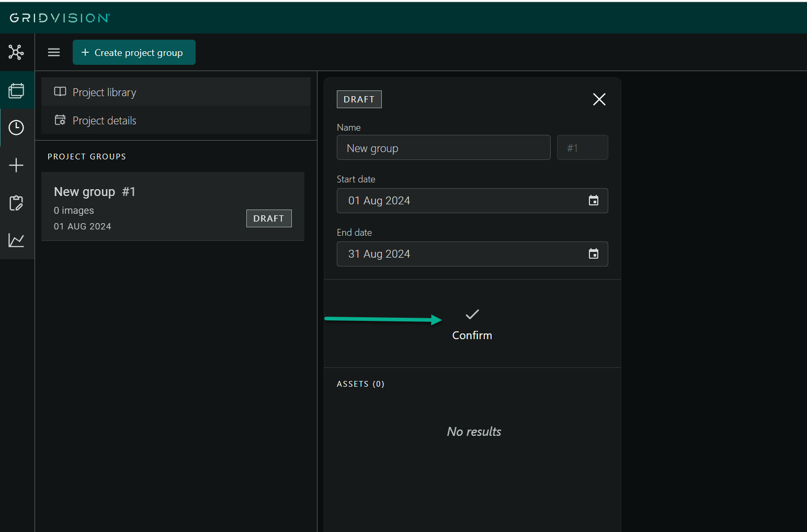Open the image library sidebar icon
The height and width of the screenshot is (532, 807).
16,90
